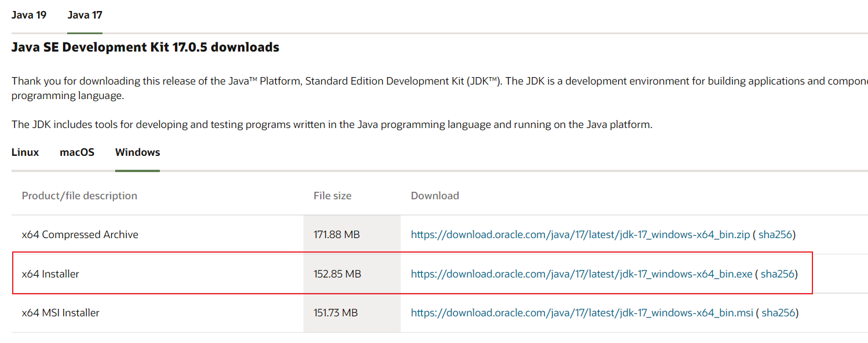Select the Windows downloads tab

[137, 152]
